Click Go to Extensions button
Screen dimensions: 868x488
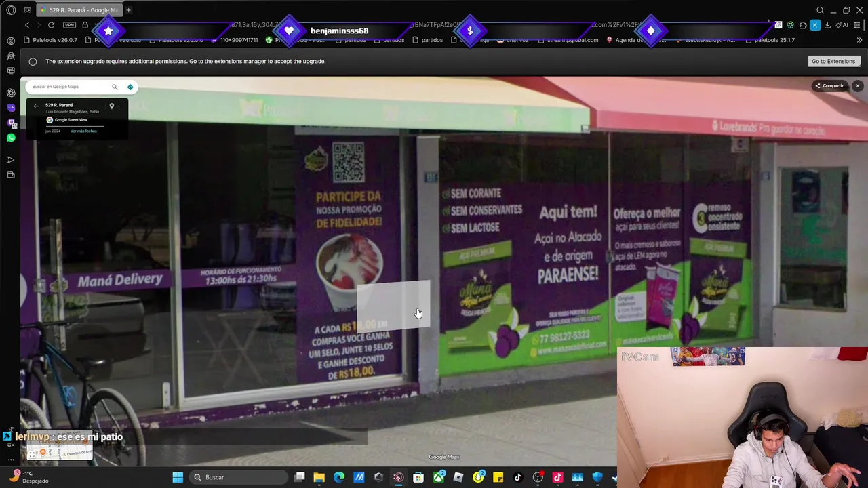point(833,61)
